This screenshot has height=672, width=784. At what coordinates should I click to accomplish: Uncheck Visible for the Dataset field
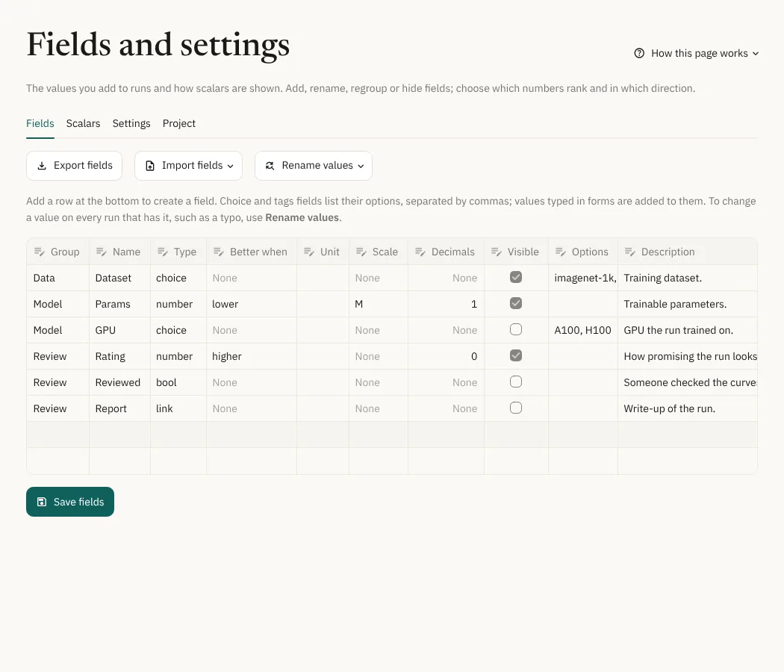pos(516,277)
